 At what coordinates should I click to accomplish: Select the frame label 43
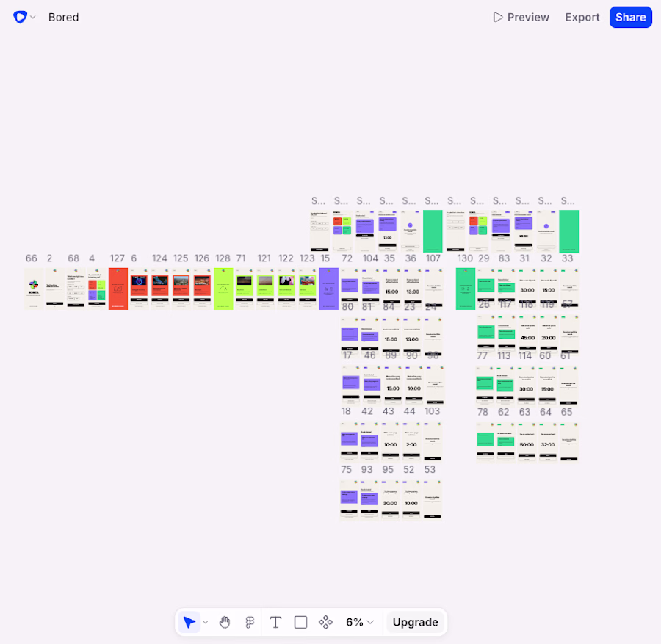(x=389, y=411)
